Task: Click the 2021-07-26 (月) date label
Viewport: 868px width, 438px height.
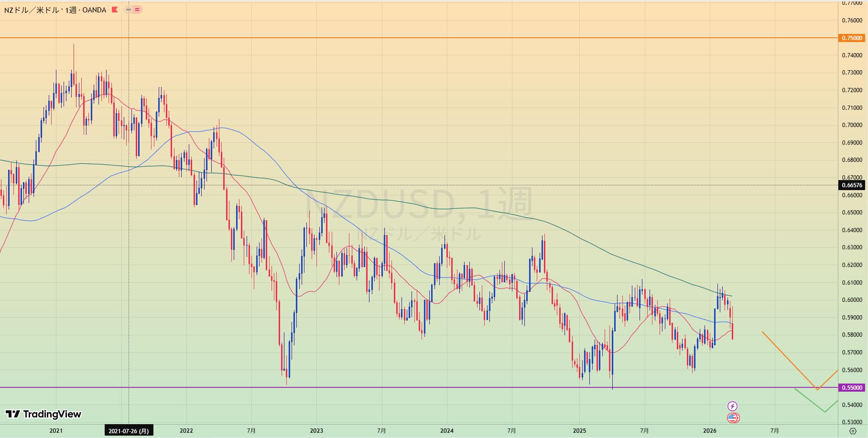Action: click(x=128, y=431)
